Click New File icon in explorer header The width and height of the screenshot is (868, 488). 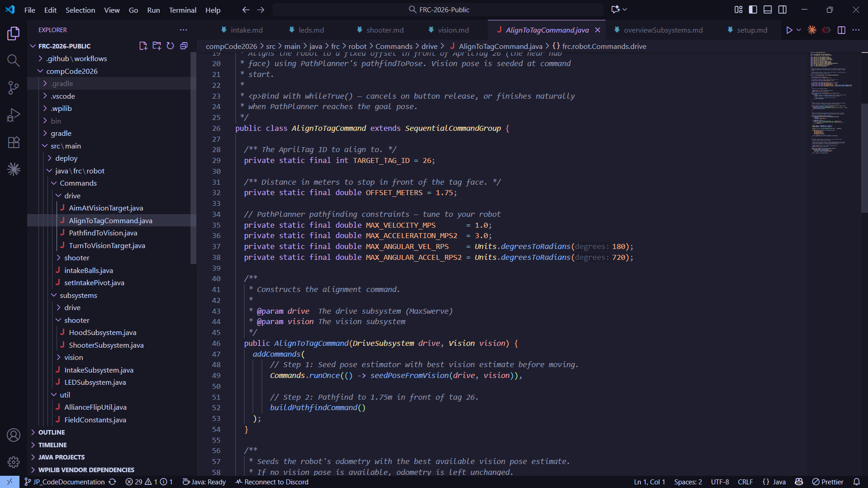click(143, 46)
